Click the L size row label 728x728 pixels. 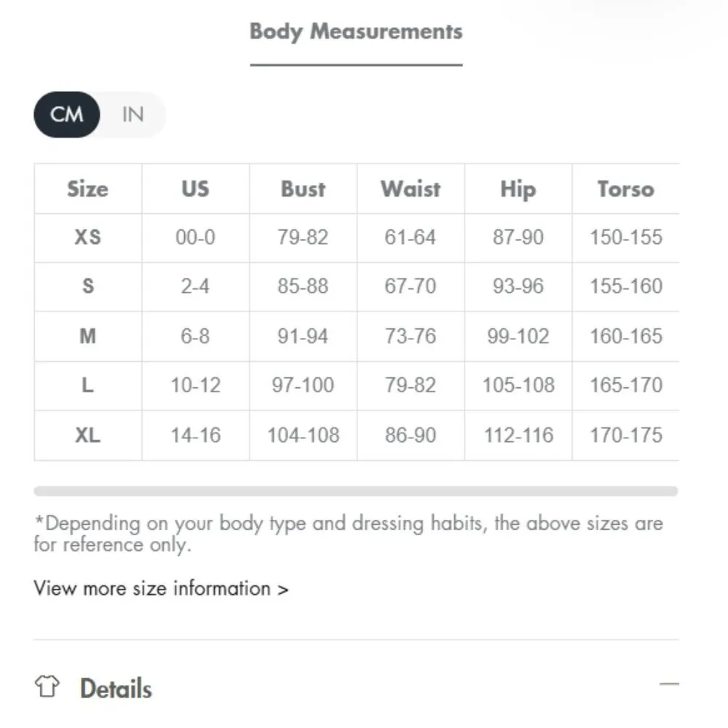point(87,385)
